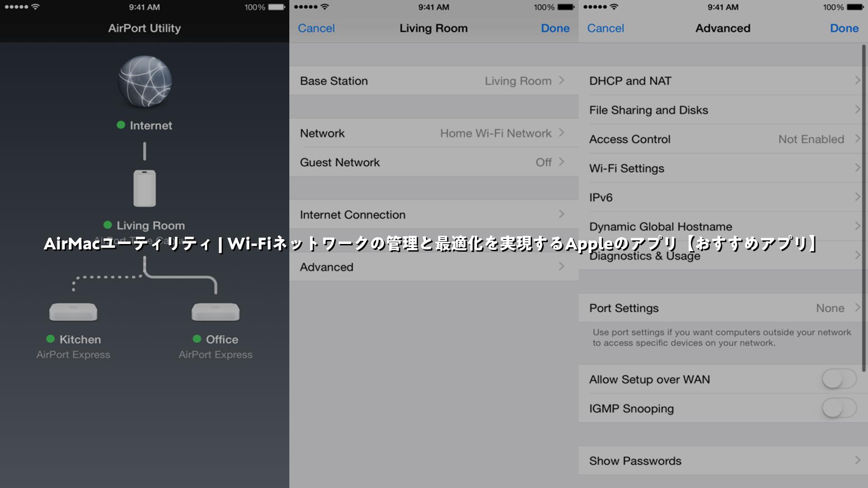Select the 'Office' device label

pos(222,339)
